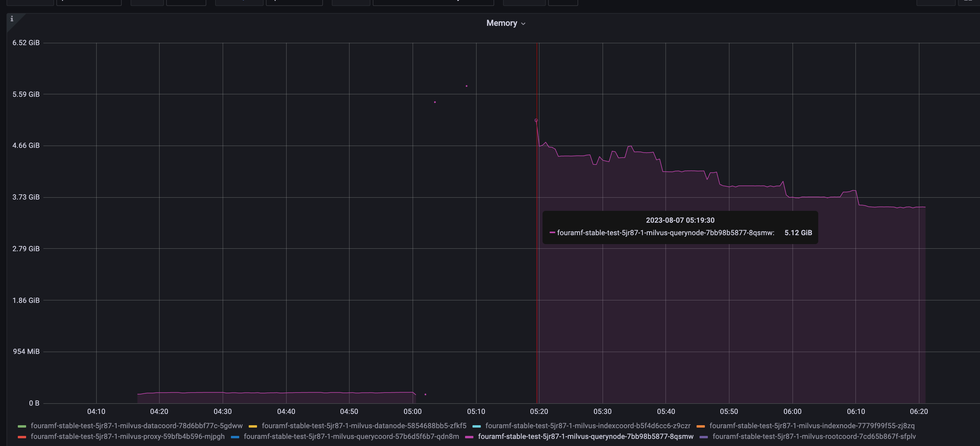Click the info icon on the Memory panel corner
The image size is (980, 446).
(12, 18)
